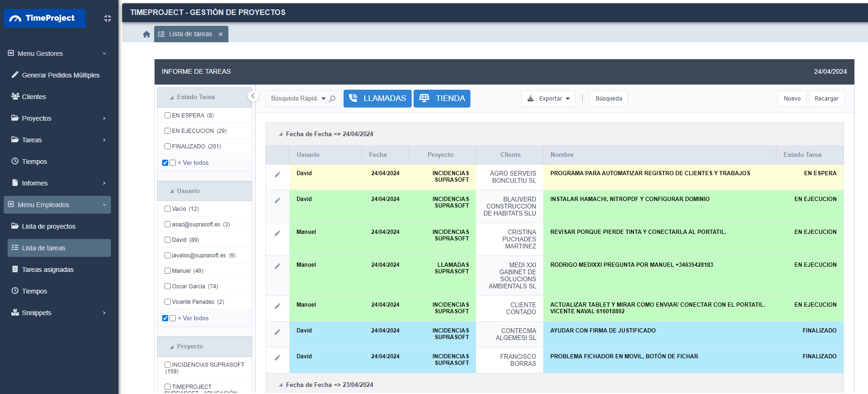Open Lista de tareas in sidebar

pos(59,248)
